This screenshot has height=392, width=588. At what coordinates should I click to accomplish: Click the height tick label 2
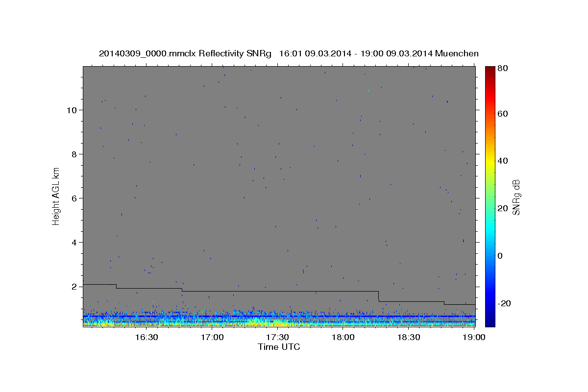tap(75, 287)
